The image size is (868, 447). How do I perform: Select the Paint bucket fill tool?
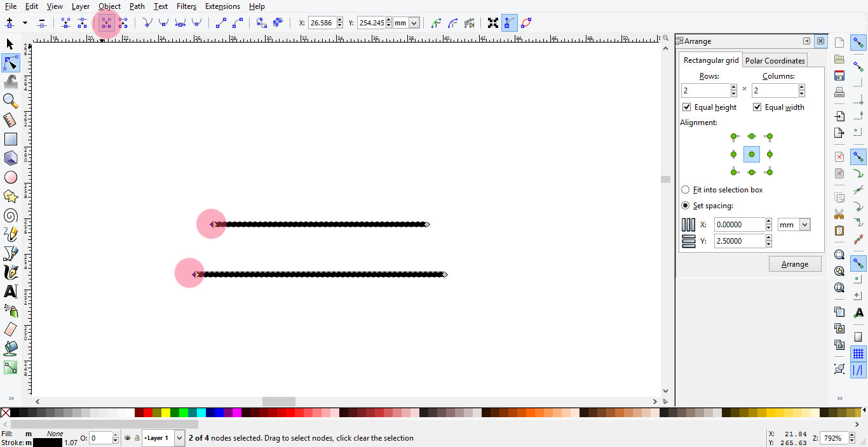pos(10,348)
